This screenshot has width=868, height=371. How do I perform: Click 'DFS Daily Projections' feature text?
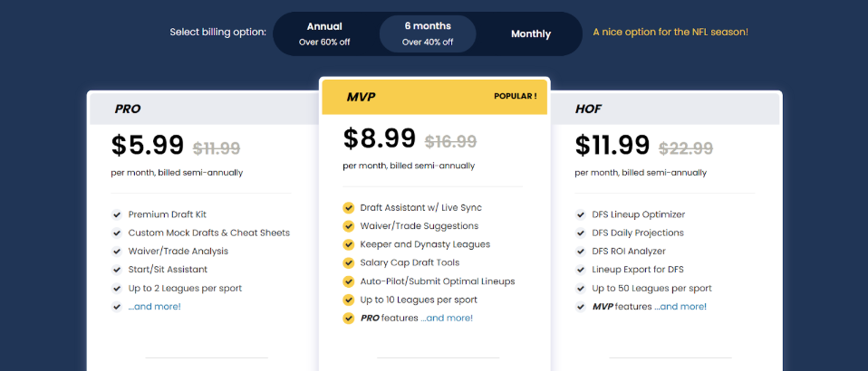[638, 233]
